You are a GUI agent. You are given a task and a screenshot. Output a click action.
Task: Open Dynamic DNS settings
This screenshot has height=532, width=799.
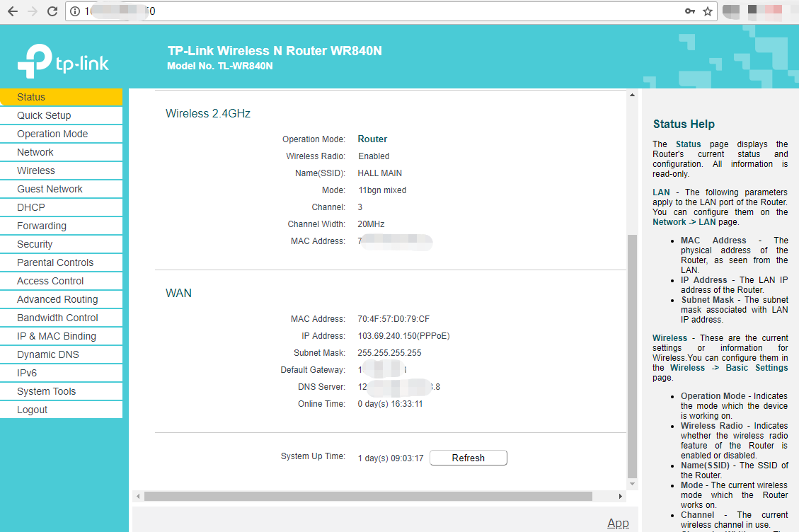click(x=61, y=354)
